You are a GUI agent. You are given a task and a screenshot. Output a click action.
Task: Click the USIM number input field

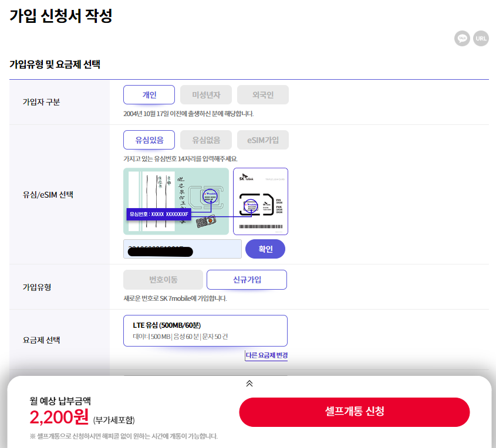click(181, 249)
